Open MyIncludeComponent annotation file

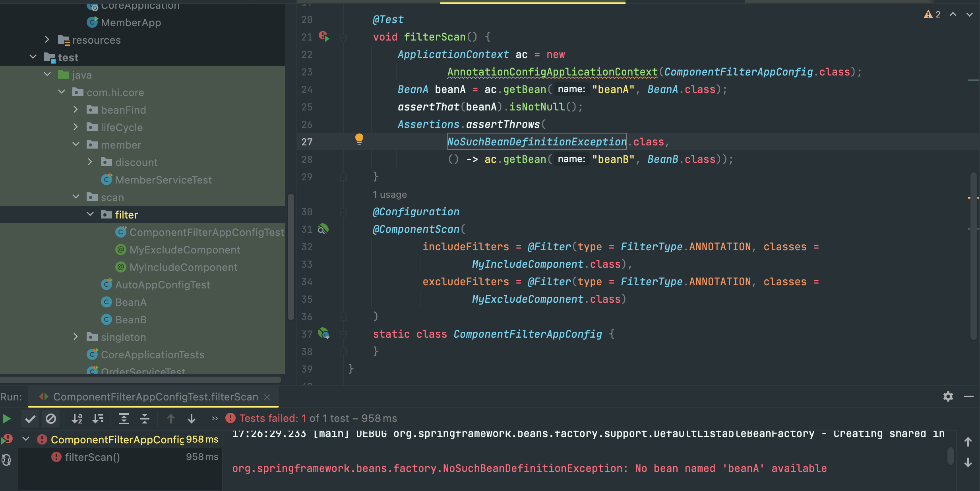183,267
